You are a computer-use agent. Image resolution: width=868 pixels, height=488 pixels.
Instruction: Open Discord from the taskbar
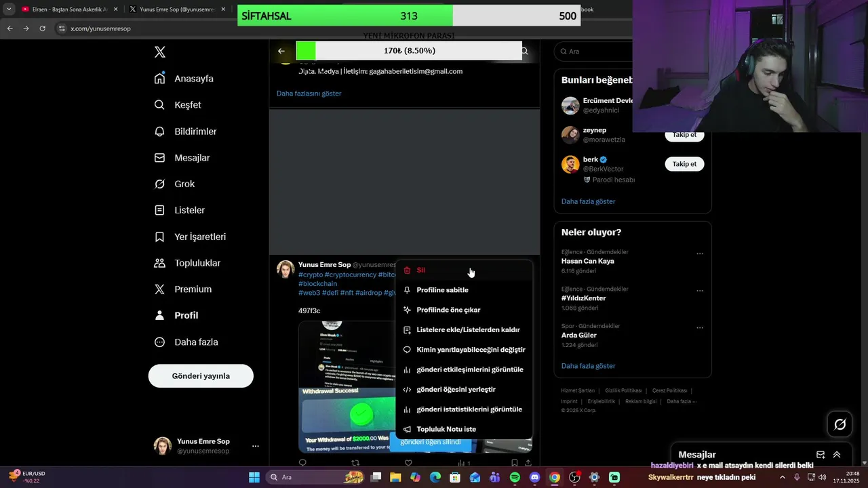534,477
